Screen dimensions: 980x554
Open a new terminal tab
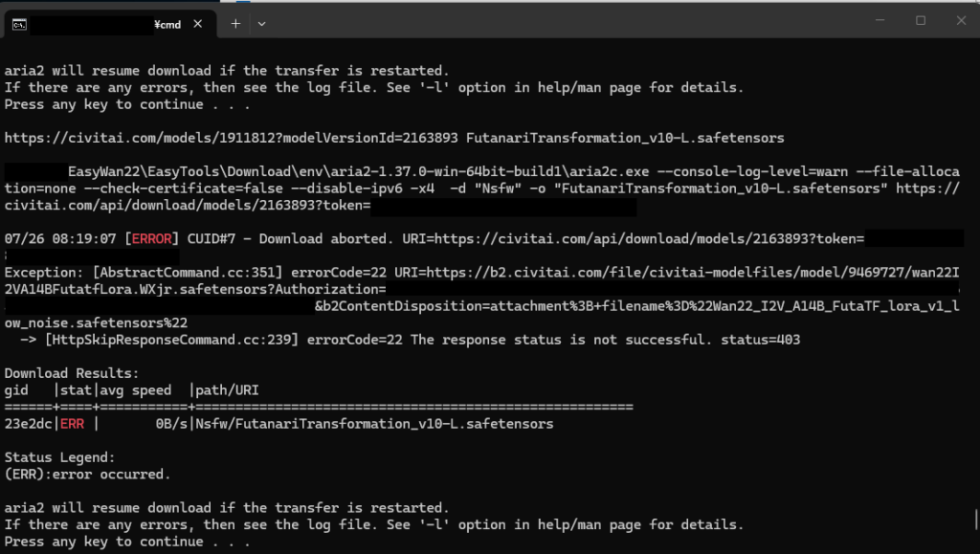pos(235,24)
